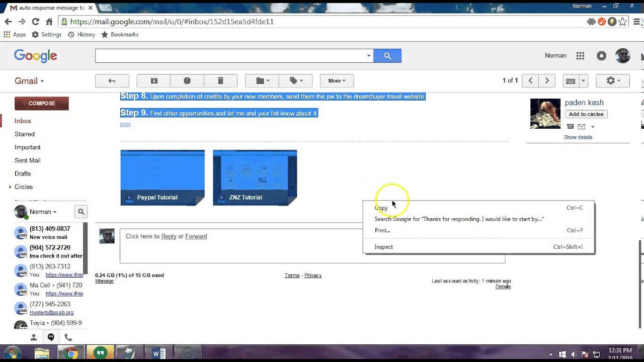
Task: Click the Forward link in reply box
Action: click(x=196, y=236)
